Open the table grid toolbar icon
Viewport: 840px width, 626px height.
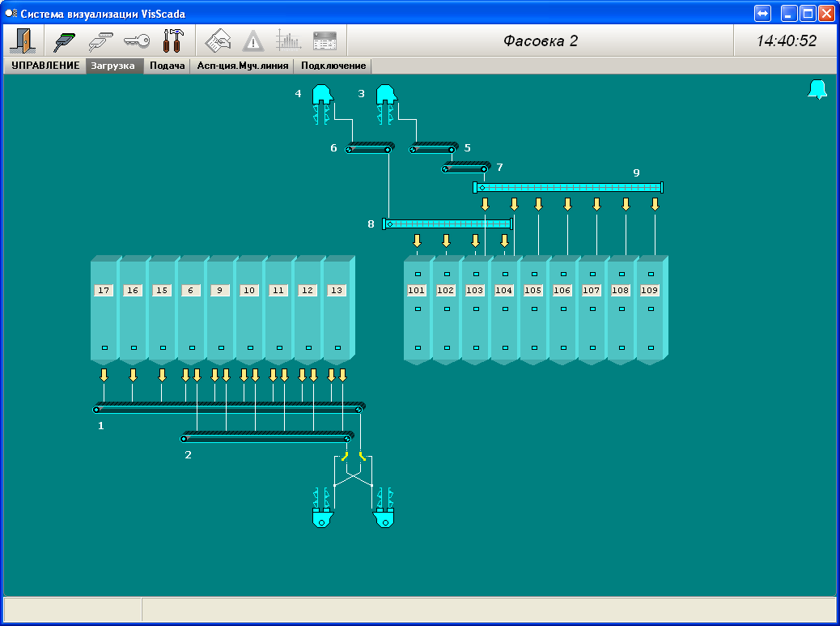(325, 40)
